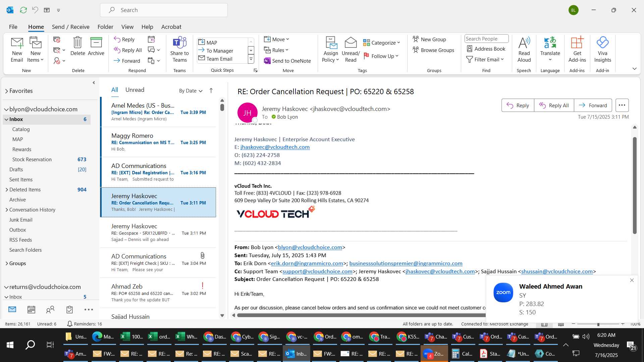Switch to People view
This screenshot has height=362, width=644.
pos(50,310)
